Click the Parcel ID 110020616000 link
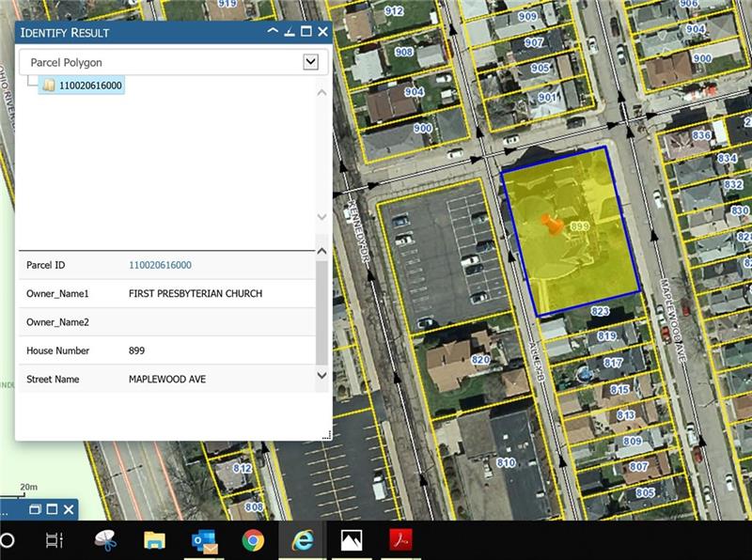 pyautogui.click(x=160, y=266)
